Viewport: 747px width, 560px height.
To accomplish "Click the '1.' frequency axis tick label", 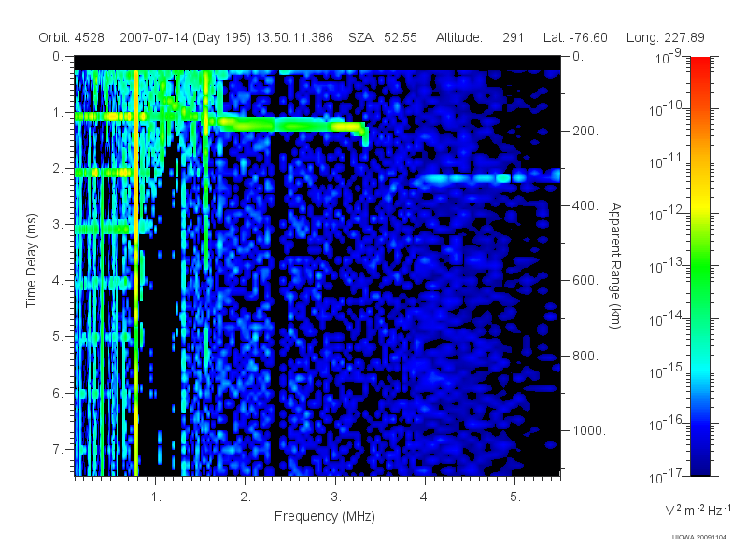I will 156,497.
